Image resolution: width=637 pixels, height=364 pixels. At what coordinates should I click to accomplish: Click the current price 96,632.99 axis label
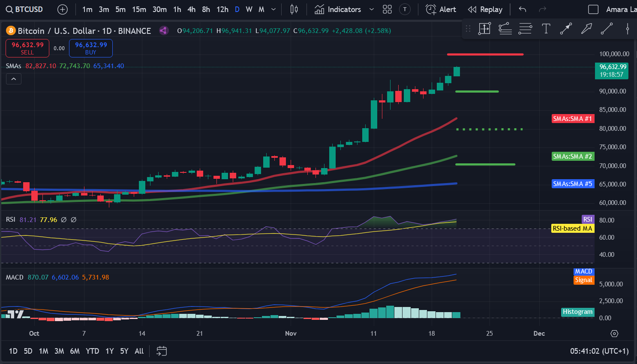pyautogui.click(x=612, y=71)
